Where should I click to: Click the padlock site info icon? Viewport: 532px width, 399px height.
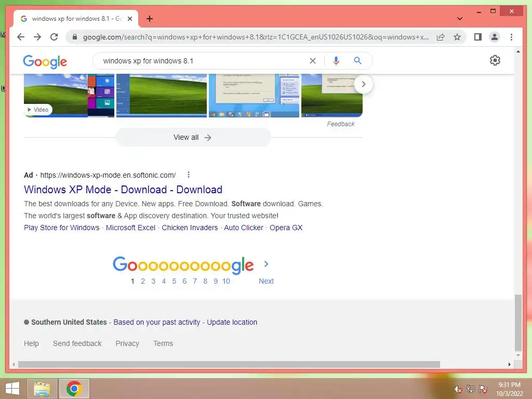75,37
